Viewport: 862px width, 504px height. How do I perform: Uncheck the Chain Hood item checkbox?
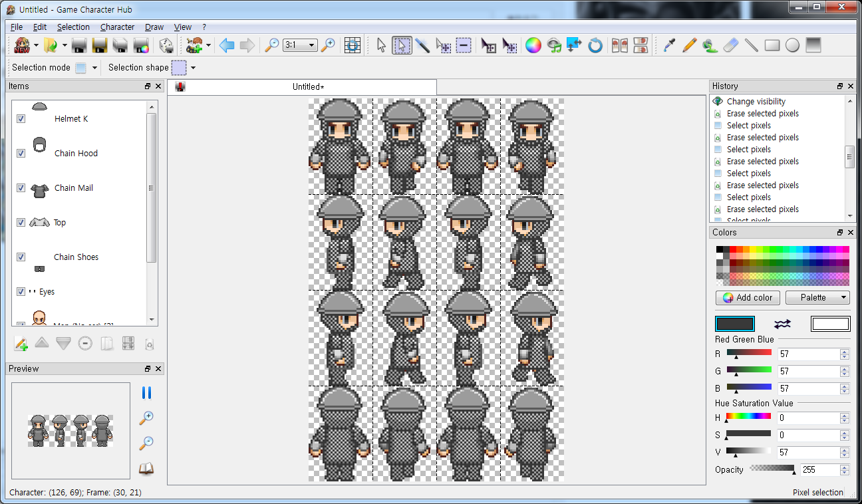(x=21, y=153)
